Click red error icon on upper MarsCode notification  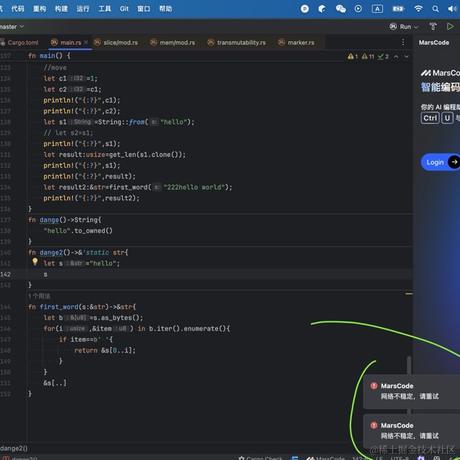coord(374,386)
